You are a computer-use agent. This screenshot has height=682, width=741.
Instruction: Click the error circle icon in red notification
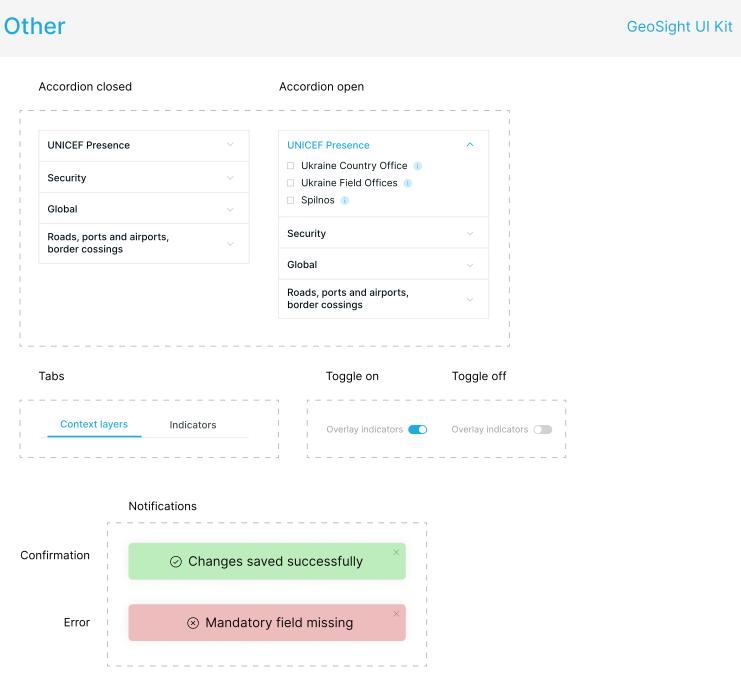point(193,623)
